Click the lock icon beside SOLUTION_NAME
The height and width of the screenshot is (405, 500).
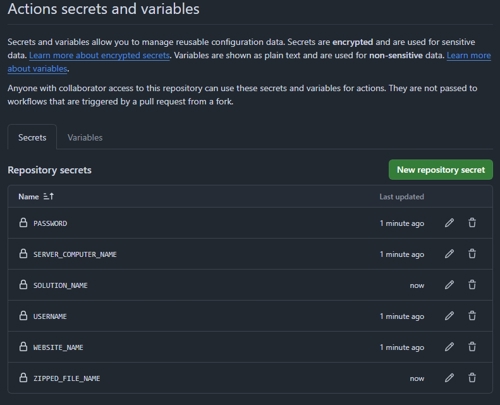23,285
